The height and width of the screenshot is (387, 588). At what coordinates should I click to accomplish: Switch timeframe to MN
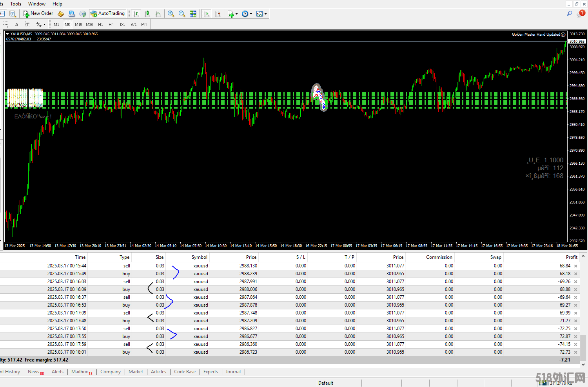pos(144,24)
